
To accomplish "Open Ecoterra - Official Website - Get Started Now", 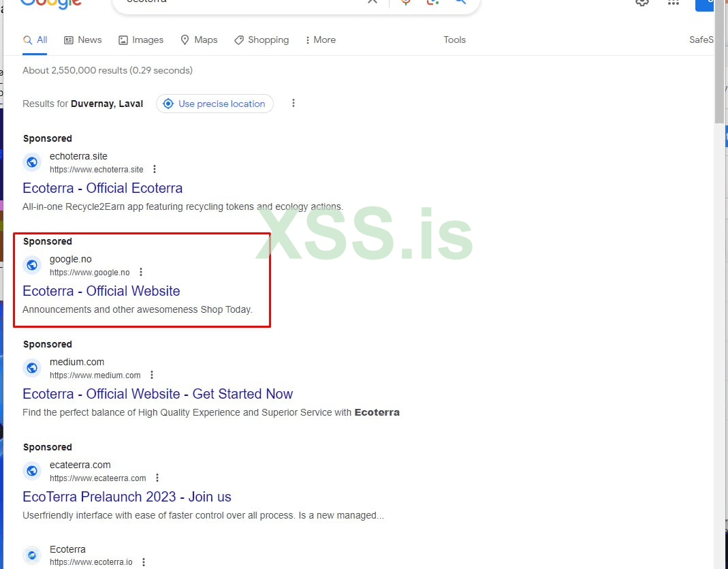I will (x=158, y=394).
